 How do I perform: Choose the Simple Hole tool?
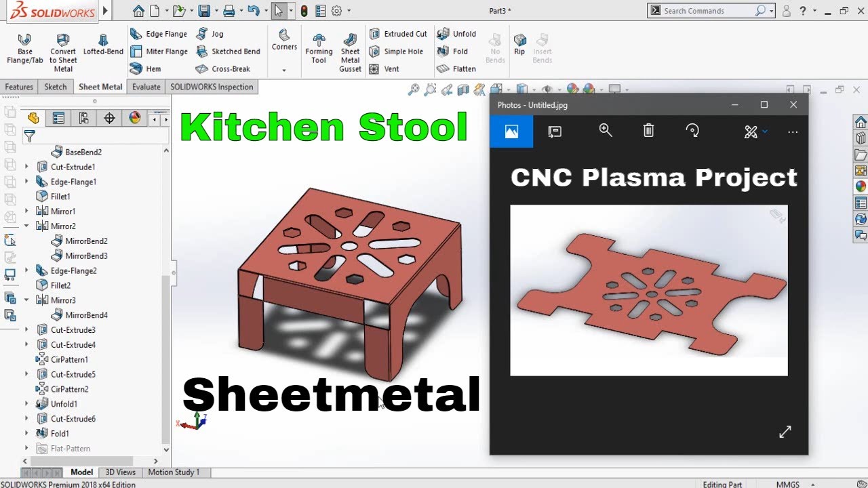tap(396, 52)
